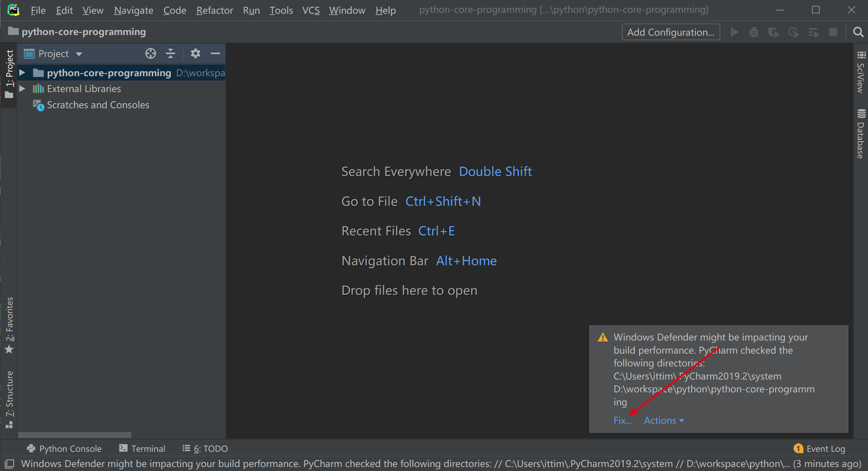Click the PyCharm application icon
Image resolution: width=868 pixels, height=471 pixels.
click(13, 9)
